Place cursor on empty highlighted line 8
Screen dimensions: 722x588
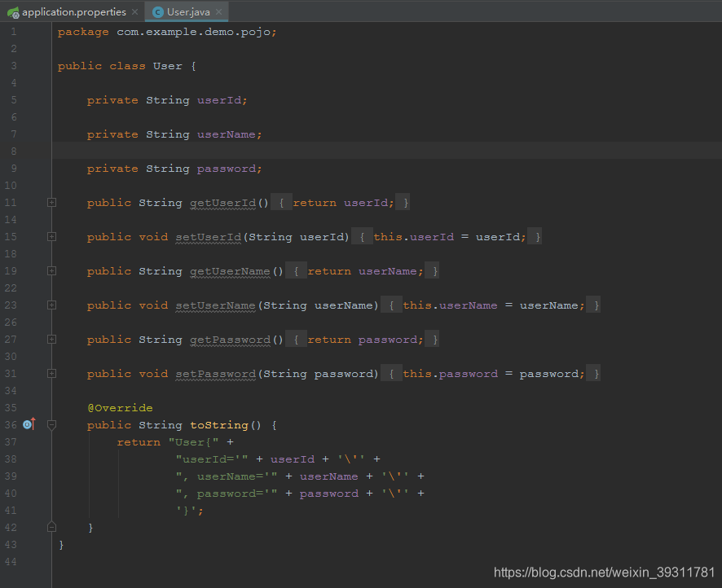[387, 151]
